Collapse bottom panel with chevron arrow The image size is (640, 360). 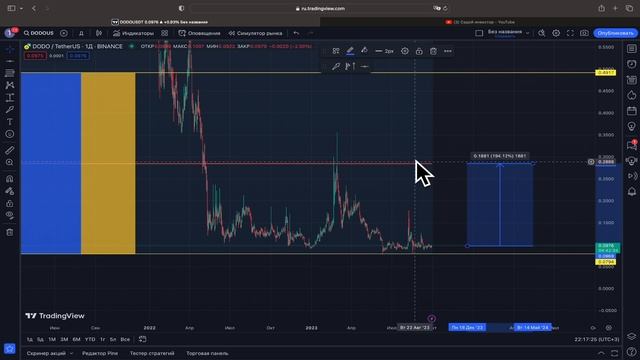tap(601, 353)
